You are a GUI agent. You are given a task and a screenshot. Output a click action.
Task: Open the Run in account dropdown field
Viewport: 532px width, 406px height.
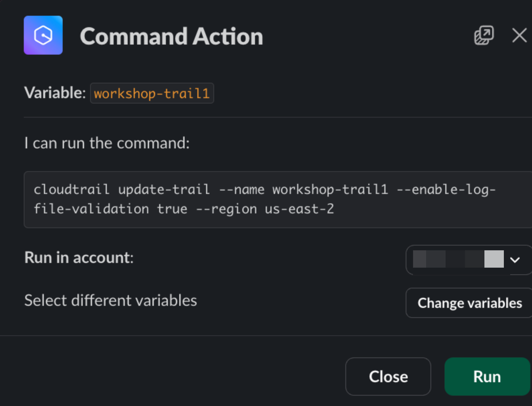[469, 260]
